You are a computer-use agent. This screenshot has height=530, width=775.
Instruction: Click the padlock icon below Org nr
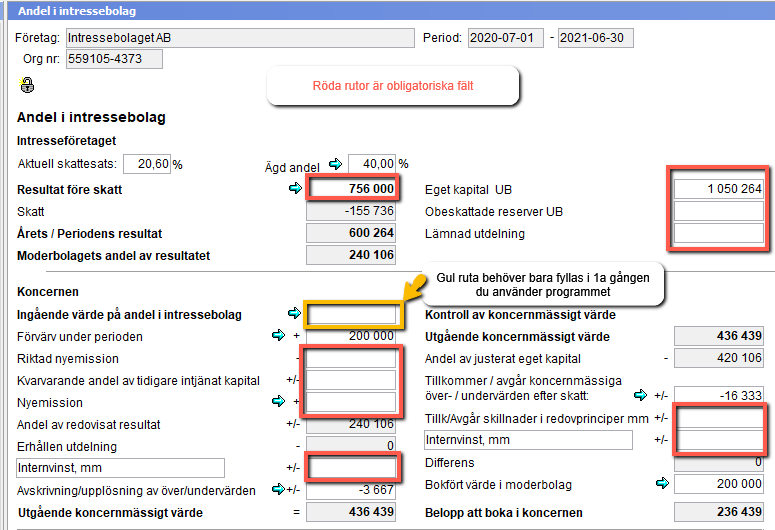coord(27,85)
